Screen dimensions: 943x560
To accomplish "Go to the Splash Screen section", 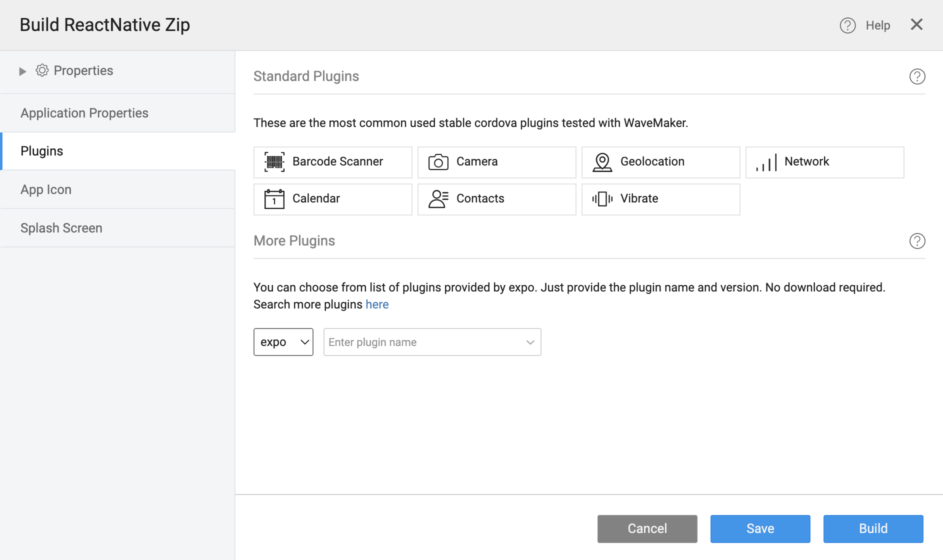I will pyautogui.click(x=61, y=228).
